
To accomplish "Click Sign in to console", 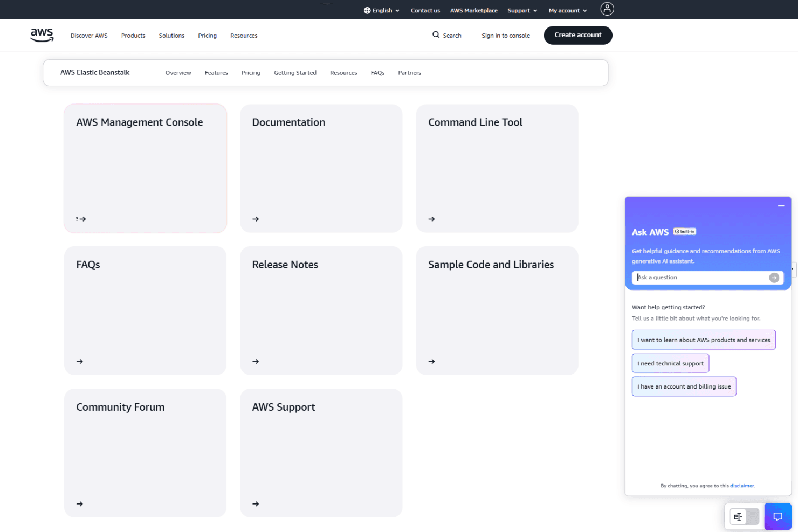I will point(506,36).
